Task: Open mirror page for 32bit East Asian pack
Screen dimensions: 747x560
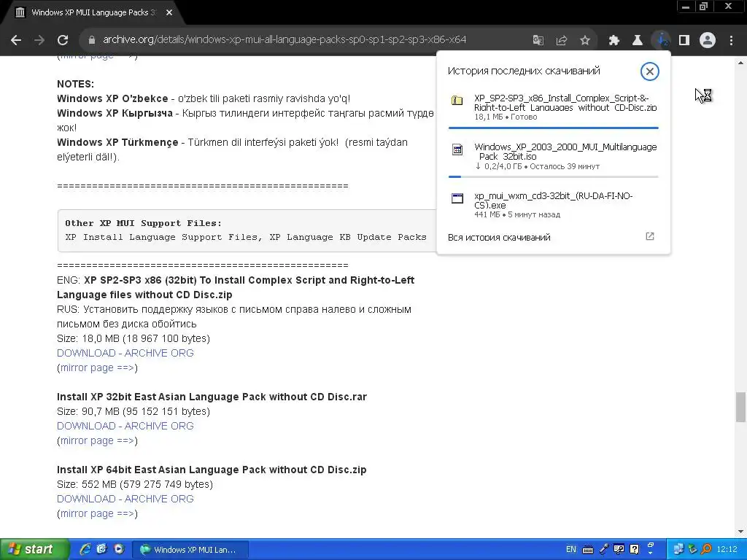Action: pos(97,440)
